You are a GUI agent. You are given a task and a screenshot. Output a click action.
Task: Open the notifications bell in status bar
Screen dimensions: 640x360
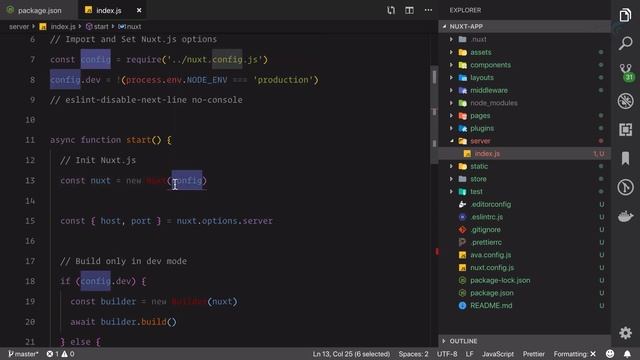(627, 354)
